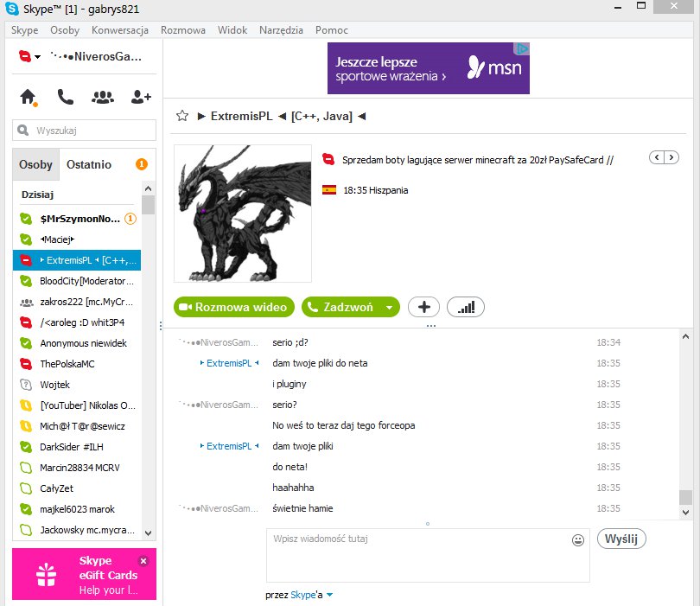The height and width of the screenshot is (606, 700).
Task: Open the Rozmowa menu
Action: [183, 30]
